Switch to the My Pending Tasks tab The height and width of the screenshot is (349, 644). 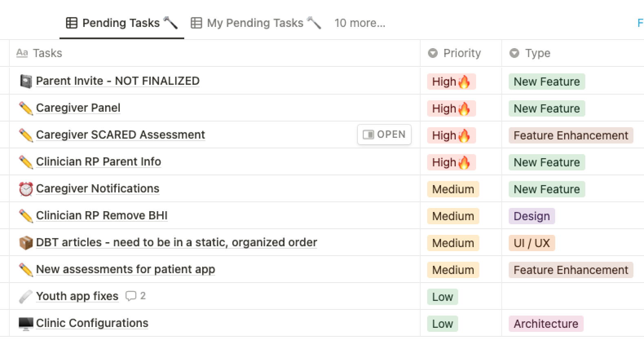point(256,23)
